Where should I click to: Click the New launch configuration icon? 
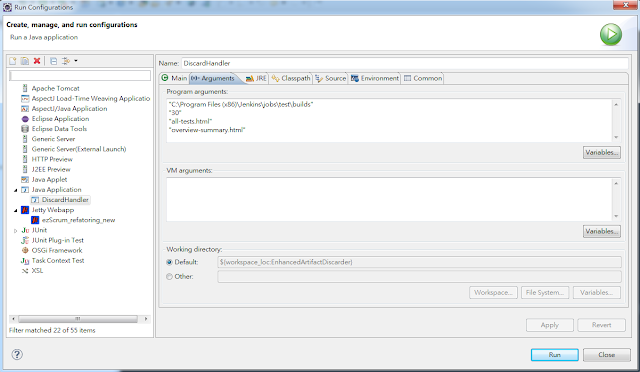click(x=13, y=61)
